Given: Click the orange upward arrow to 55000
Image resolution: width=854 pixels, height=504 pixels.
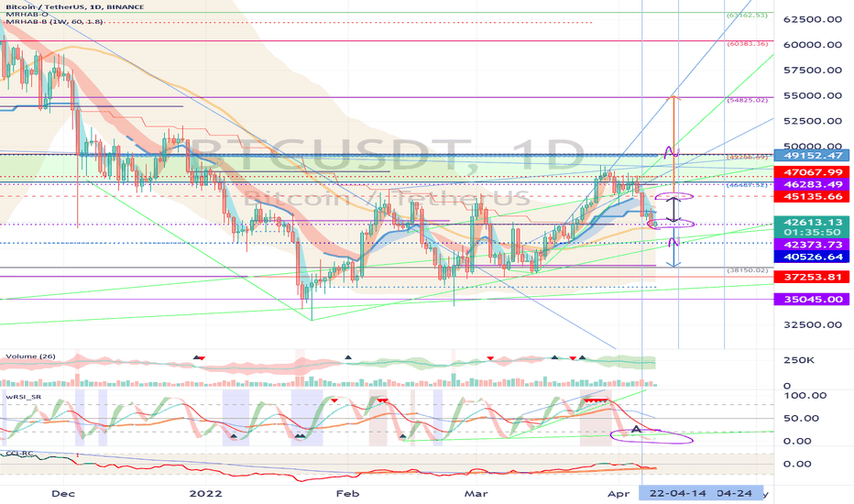Looking at the screenshot, I should [x=674, y=143].
